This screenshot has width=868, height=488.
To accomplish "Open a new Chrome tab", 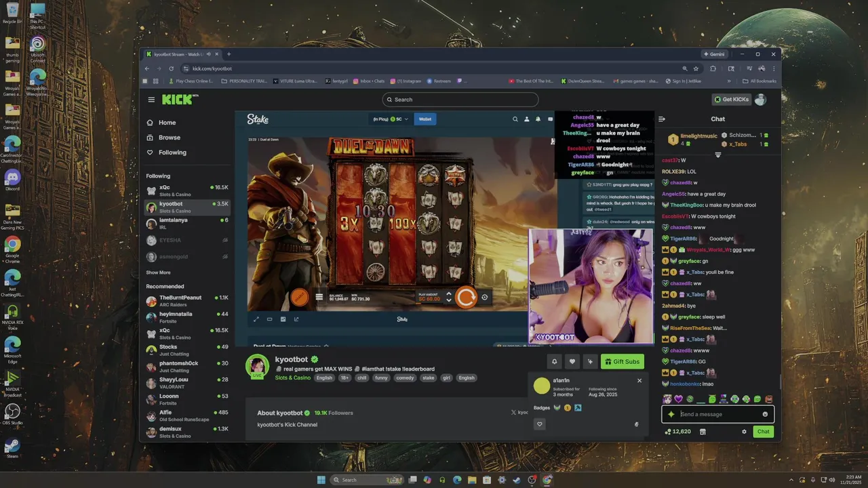I will coord(229,54).
